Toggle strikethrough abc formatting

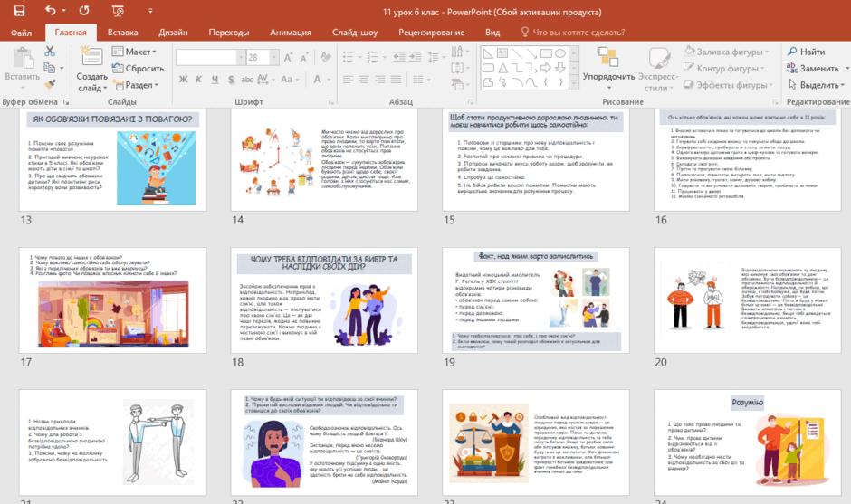pos(247,80)
